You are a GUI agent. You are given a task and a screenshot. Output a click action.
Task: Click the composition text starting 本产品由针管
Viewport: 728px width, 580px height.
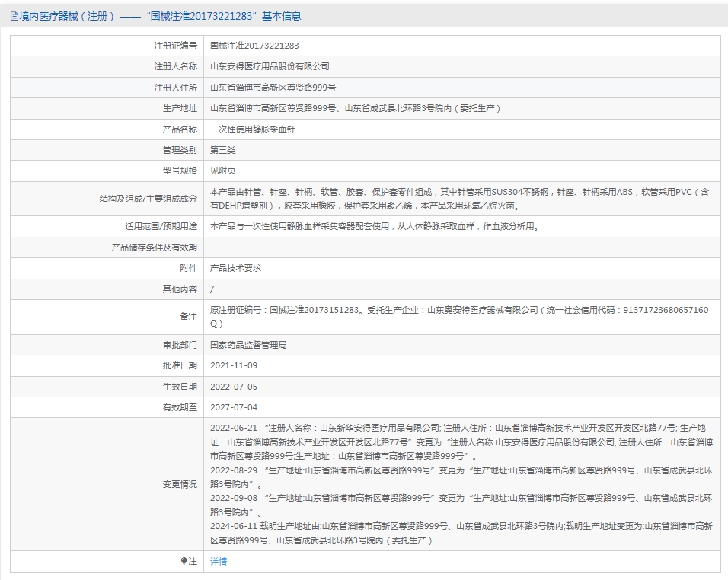[460, 199]
